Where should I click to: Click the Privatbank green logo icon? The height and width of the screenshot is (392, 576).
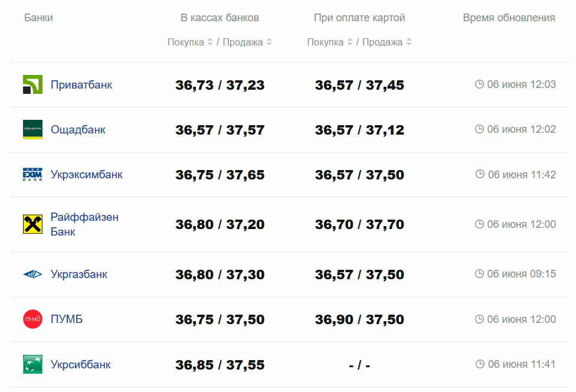pos(32,84)
